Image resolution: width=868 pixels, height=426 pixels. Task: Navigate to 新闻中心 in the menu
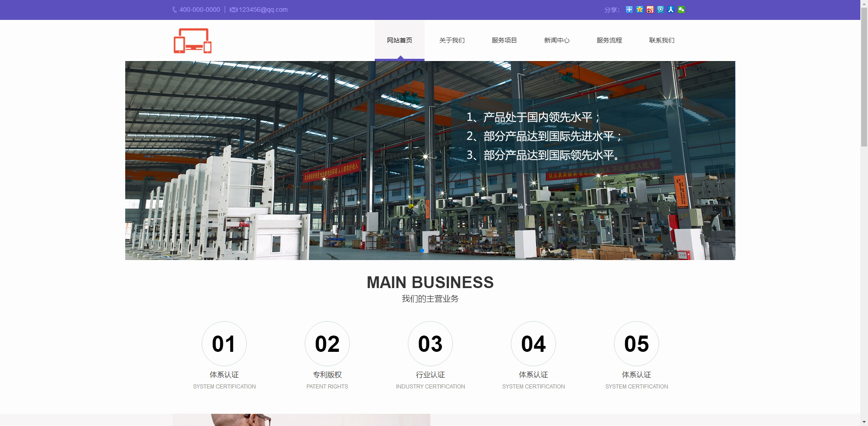pyautogui.click(x=557, y=40)
